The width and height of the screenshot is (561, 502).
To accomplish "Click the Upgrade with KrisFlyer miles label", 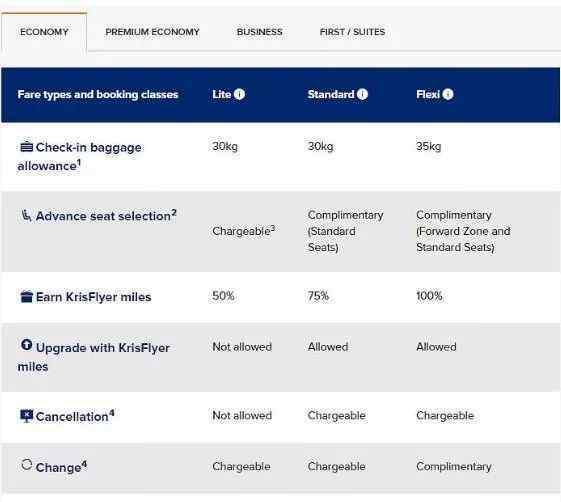I will 94,357.
